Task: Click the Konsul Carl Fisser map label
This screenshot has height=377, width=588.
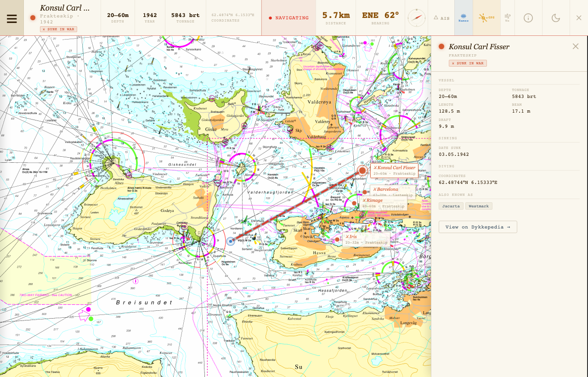Action: (x=394, y=170)
